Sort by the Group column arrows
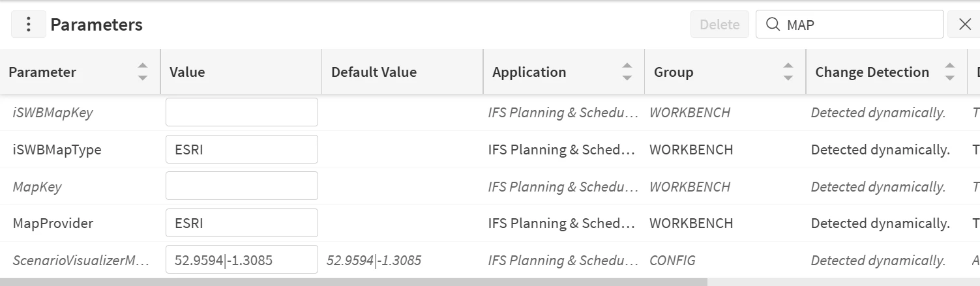Viewport: 980px width, 286px height. click(788, 72)
